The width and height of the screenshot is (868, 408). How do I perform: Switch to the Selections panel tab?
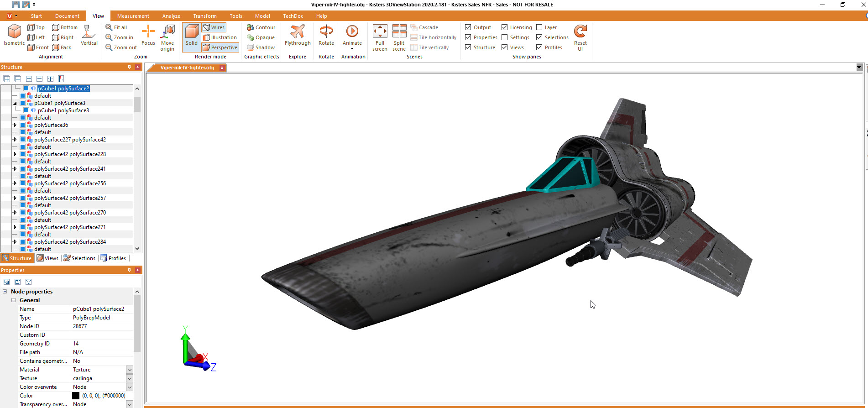pyautogui.click(x=79, y=258)
